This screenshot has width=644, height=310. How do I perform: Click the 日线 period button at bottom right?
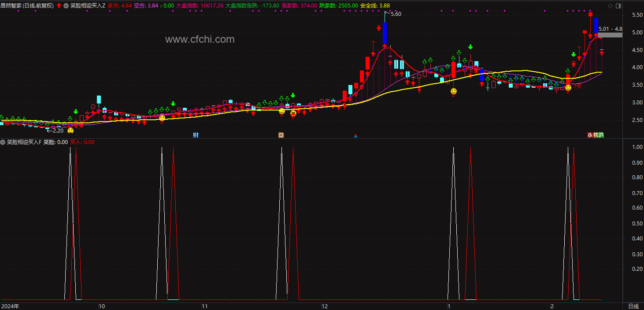[633, 306]
